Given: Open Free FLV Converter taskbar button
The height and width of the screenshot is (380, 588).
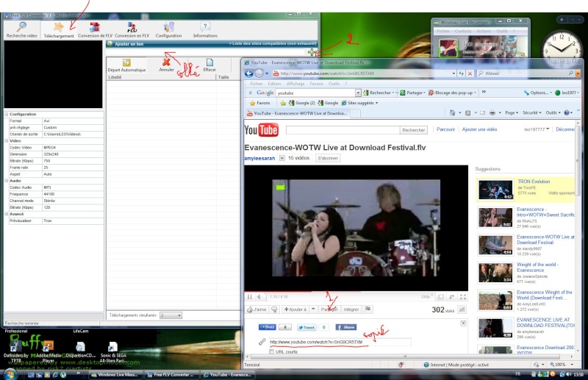Looking at the screenshot, I should coord(171,374).
